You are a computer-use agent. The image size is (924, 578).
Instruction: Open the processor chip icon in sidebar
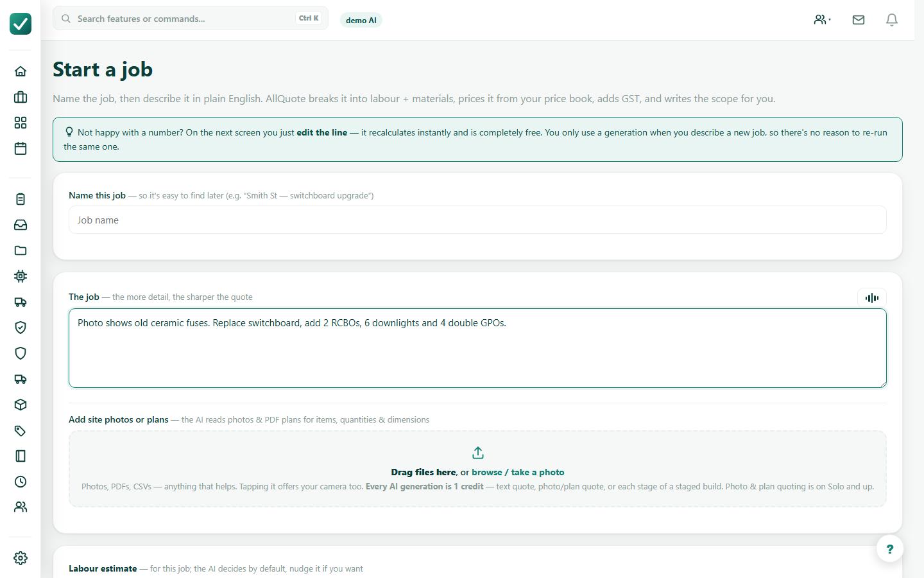coord(21,276)
